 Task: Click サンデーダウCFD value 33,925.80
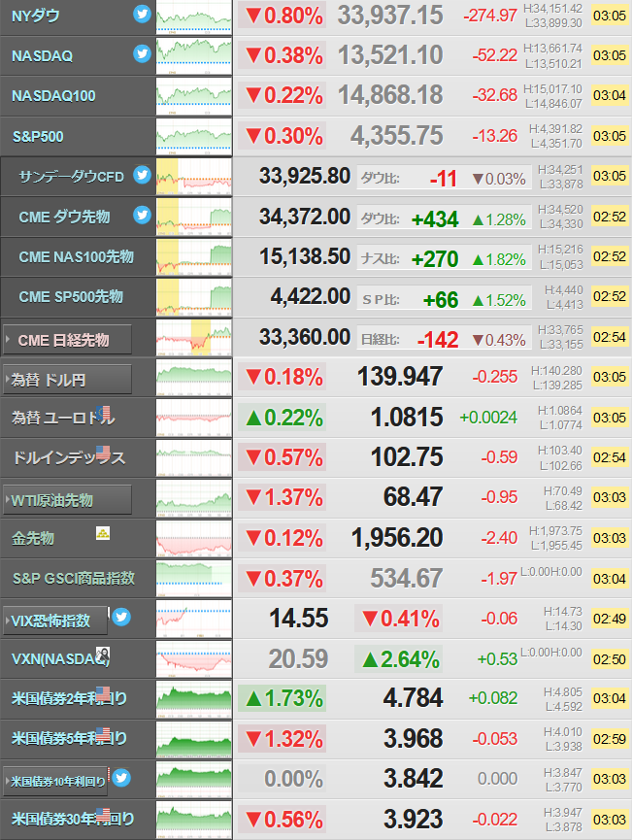coord(305,176)
